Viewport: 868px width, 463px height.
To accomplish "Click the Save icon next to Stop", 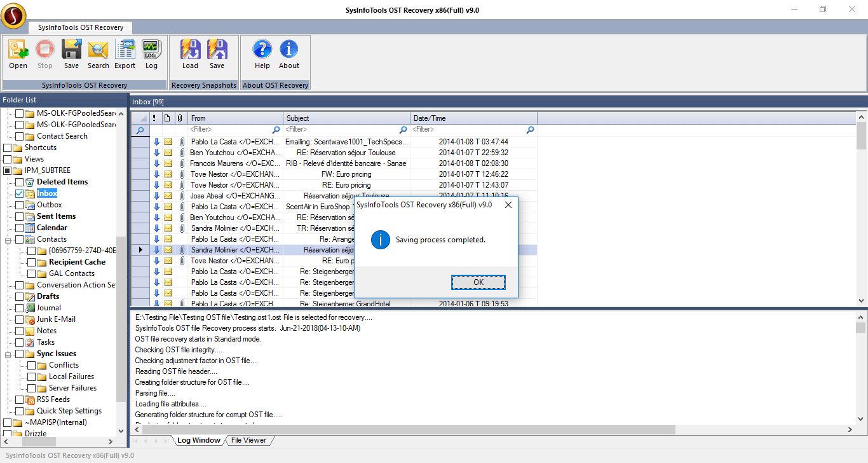I will click(71, 54).
